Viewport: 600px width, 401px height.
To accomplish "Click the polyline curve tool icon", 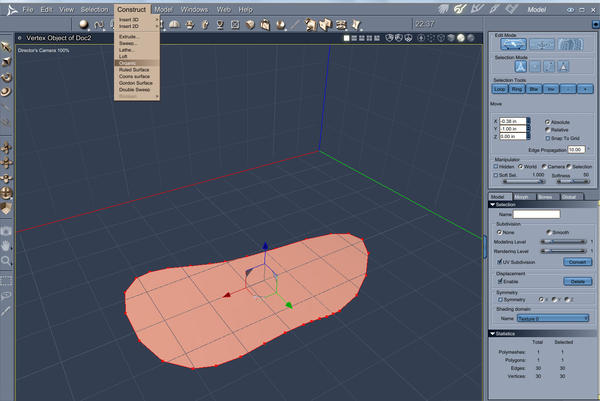I will point(99,25).
